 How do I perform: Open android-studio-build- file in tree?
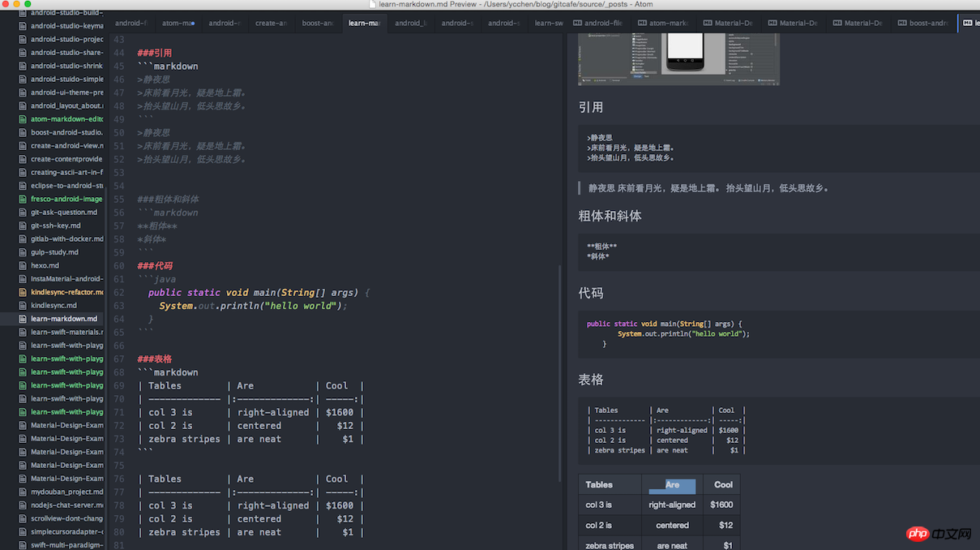(x=67, y=13)
